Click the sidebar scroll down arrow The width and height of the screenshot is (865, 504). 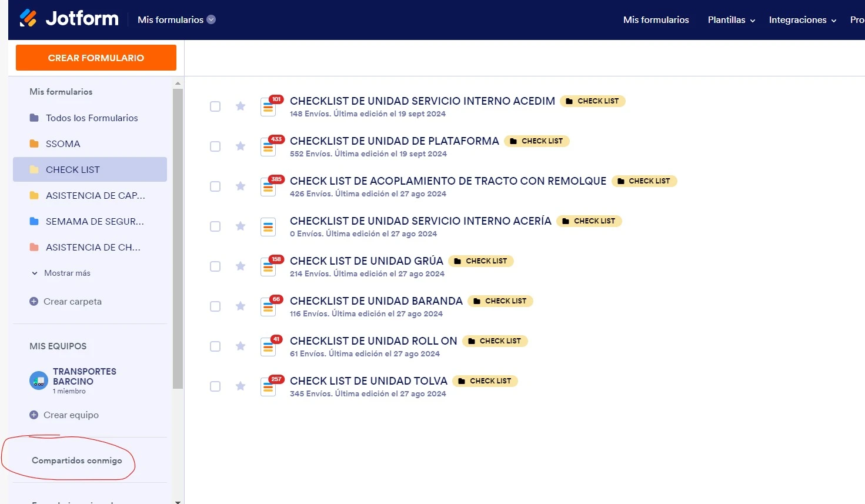[x=178, y=501]
